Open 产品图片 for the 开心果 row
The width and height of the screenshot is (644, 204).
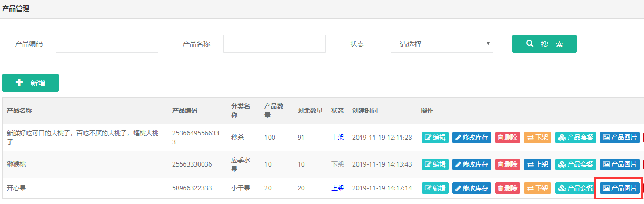click(x=620, y=188)
